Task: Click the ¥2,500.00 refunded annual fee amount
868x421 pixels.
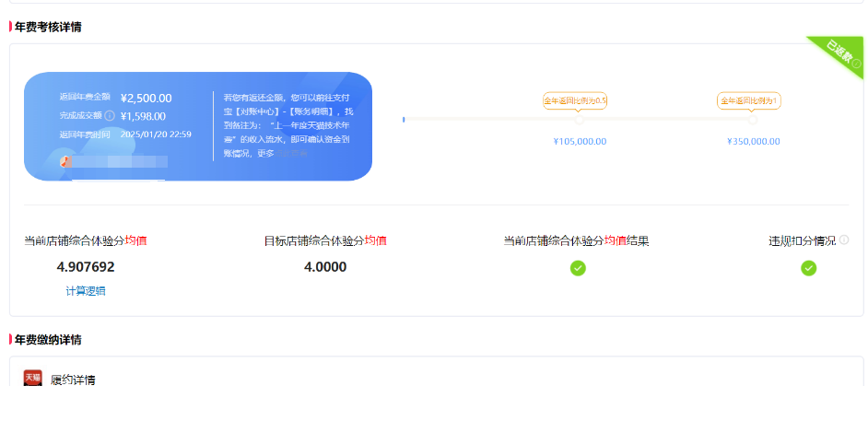Action: pos(146,98)
